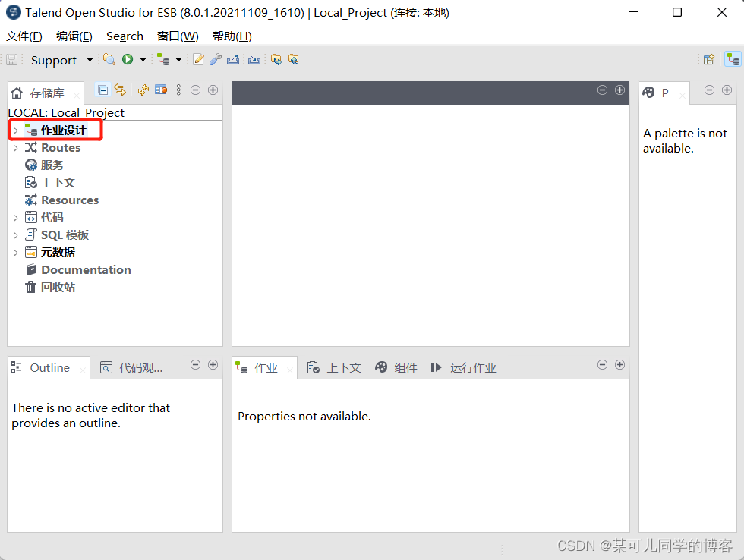
Task: Select the Integration perspective icon at top right
Action: (733, 59)
